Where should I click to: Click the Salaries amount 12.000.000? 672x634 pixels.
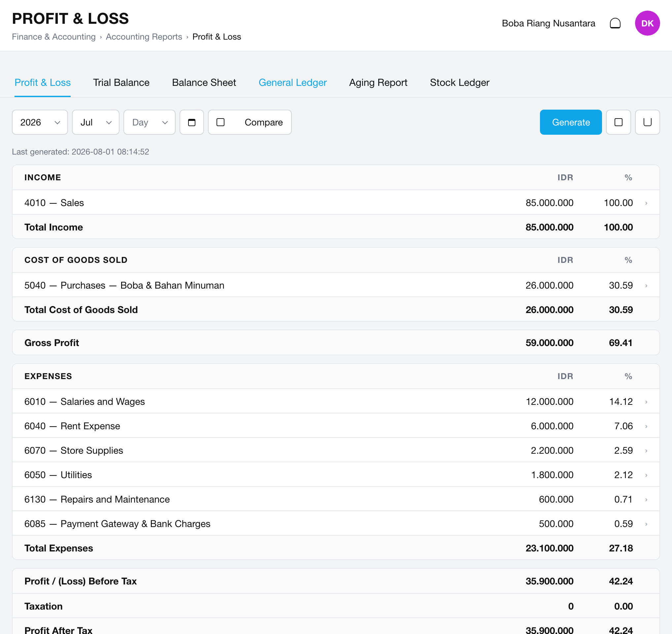click(549, 402)
